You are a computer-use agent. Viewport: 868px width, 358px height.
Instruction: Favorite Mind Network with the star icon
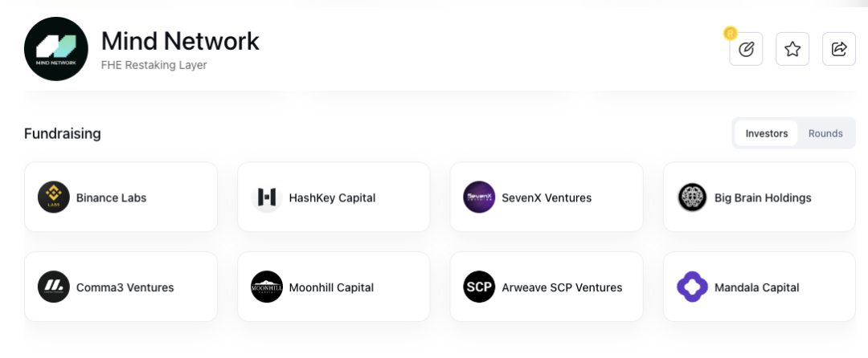(792, 49)
